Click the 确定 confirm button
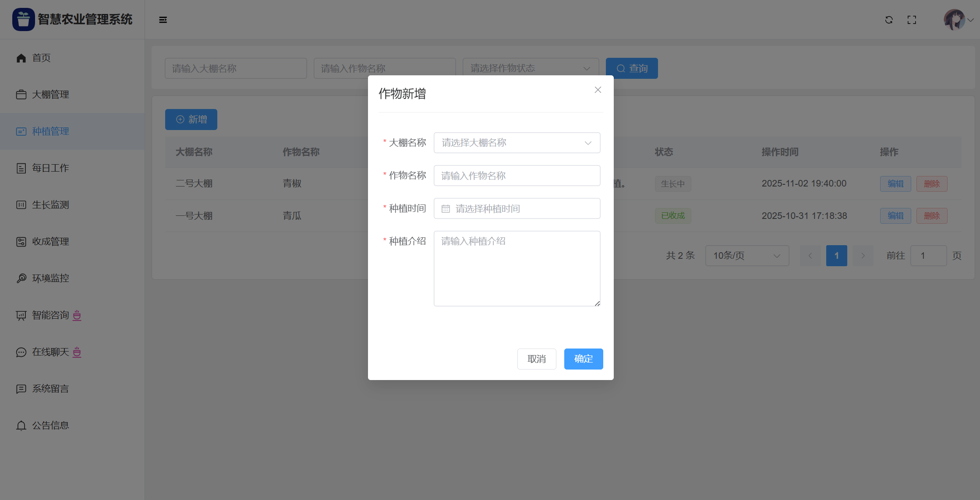Image resolution: width=980 pixels, height=500 pixels. tap(583, 359)
